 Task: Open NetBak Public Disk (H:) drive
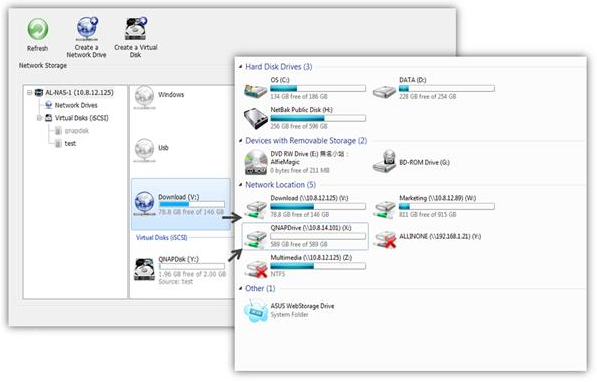coord(305,118)
